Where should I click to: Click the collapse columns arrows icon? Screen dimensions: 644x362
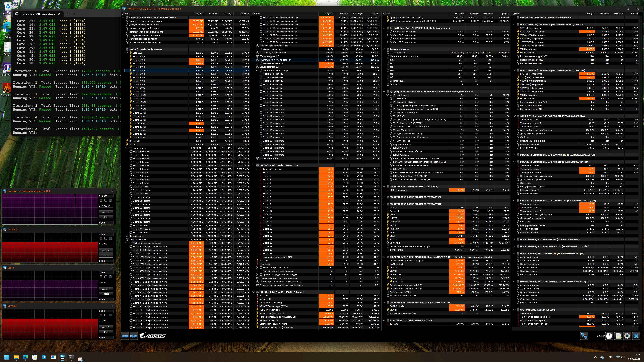pyautogui.click(x=134, y=336)
